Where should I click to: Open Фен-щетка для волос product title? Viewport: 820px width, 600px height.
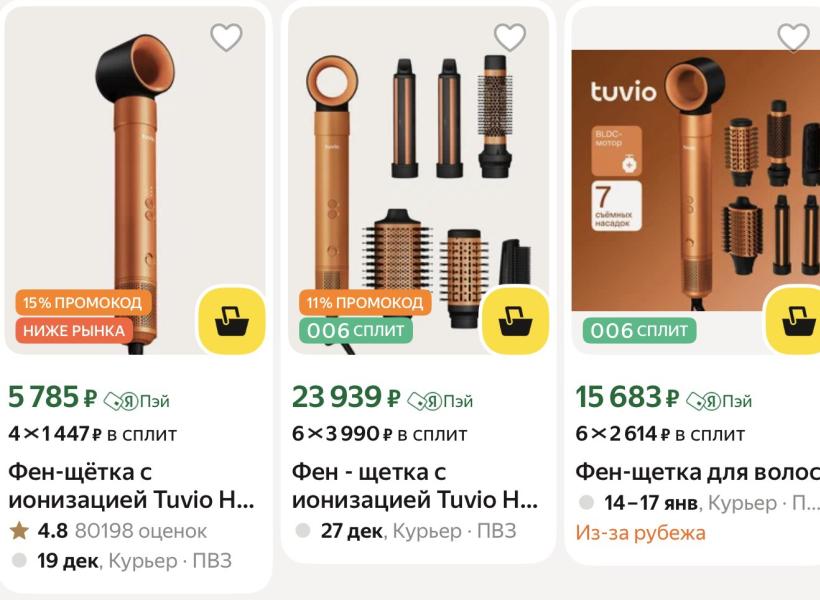[698, 472]
